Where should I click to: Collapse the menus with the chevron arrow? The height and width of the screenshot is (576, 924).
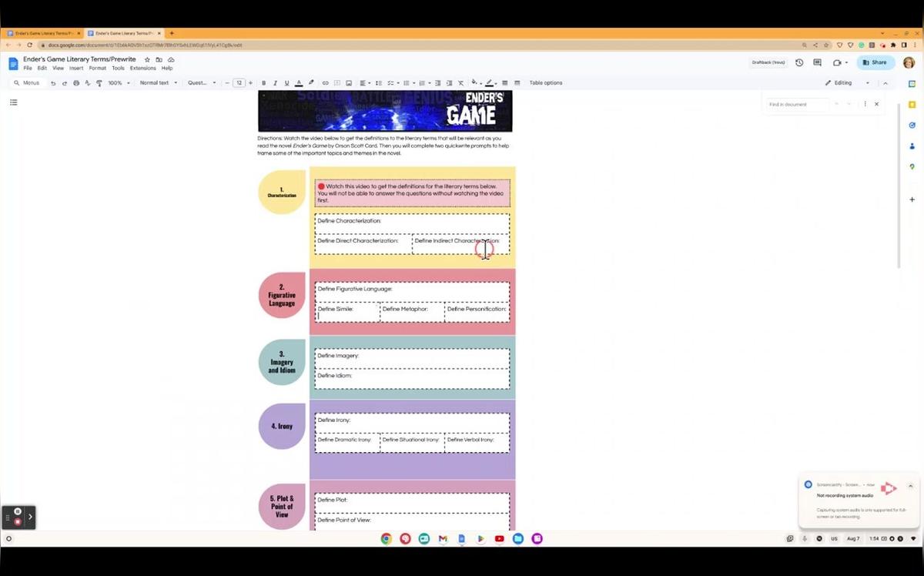[885, 83]
